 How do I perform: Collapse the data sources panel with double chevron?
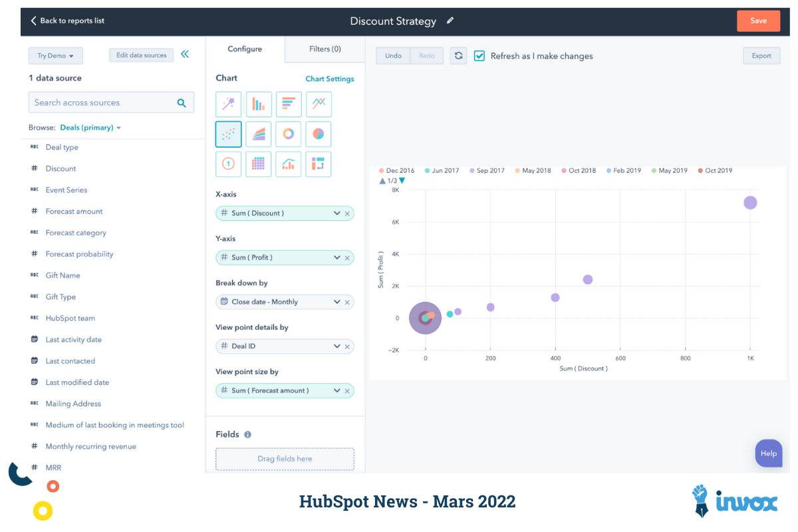(185, 55)
